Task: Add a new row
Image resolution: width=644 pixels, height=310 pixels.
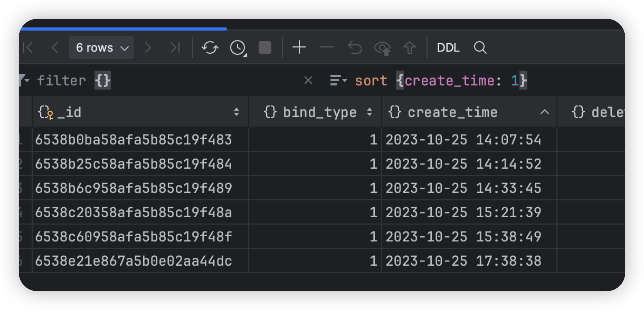Action: (x=299, y=48)
